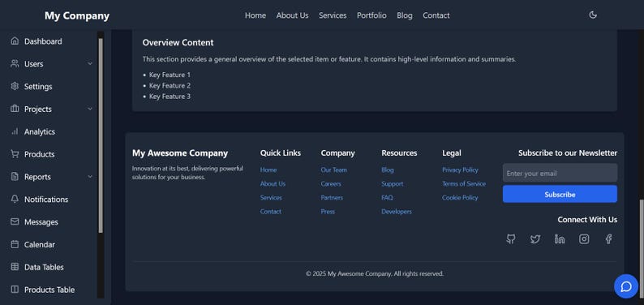Open the Our Team link

tap(334, 170)
